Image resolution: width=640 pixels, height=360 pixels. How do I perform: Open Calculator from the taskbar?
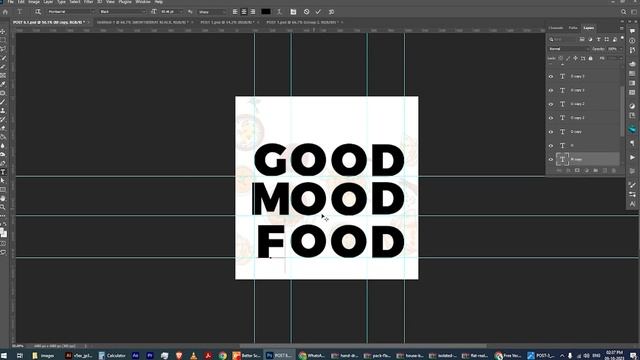112,356
